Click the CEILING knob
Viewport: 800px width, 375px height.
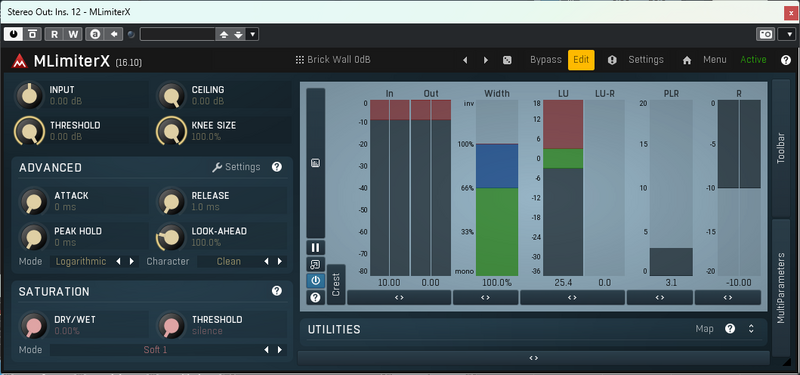[x=172, y=95]
